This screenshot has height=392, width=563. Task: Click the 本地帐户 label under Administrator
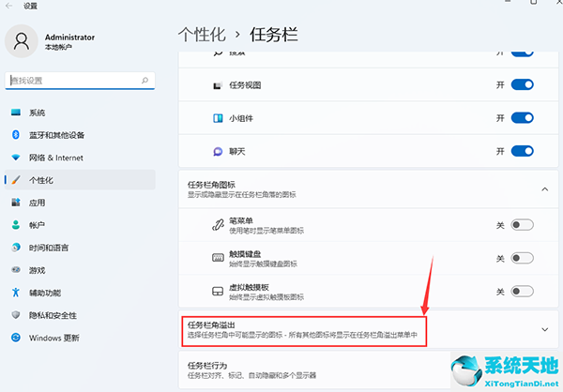click(58, 47)
